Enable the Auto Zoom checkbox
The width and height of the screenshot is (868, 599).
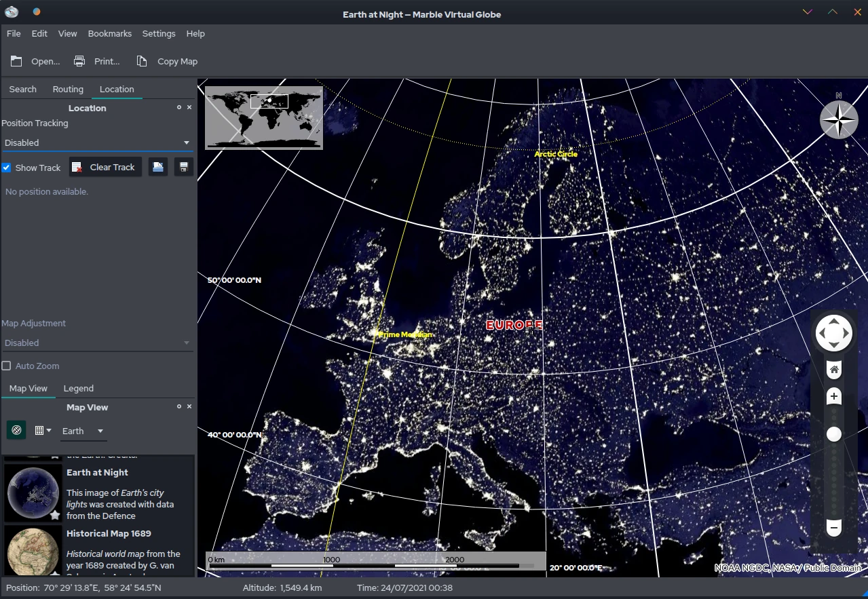pyautogui.click(x=6, y=366)
